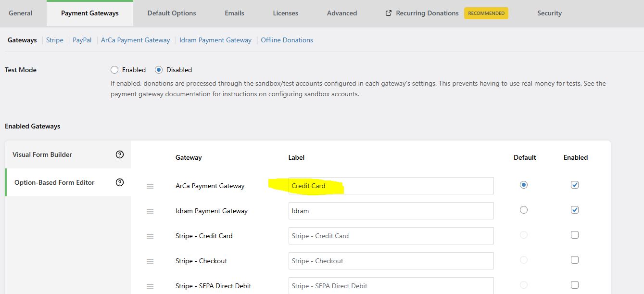The image size is (644, 294).
Task: Click the ArCa Credit Card label field
Action: click(x=391, y=186)
